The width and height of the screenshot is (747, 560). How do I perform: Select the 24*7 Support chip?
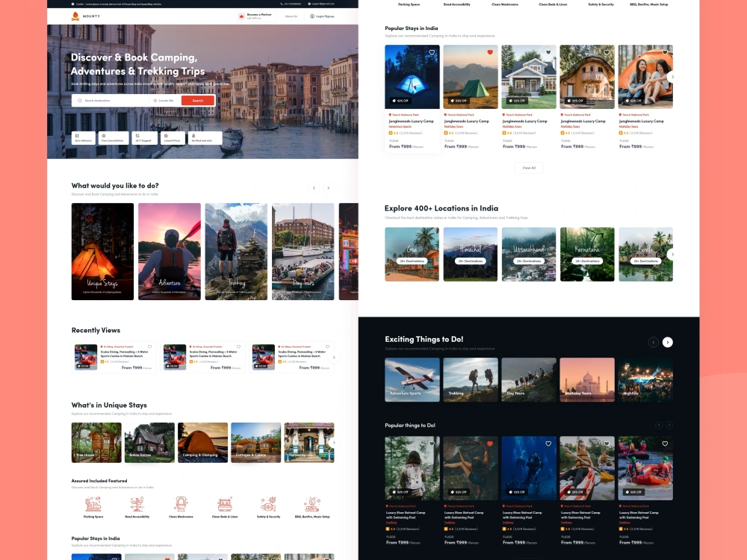point(144,138)
